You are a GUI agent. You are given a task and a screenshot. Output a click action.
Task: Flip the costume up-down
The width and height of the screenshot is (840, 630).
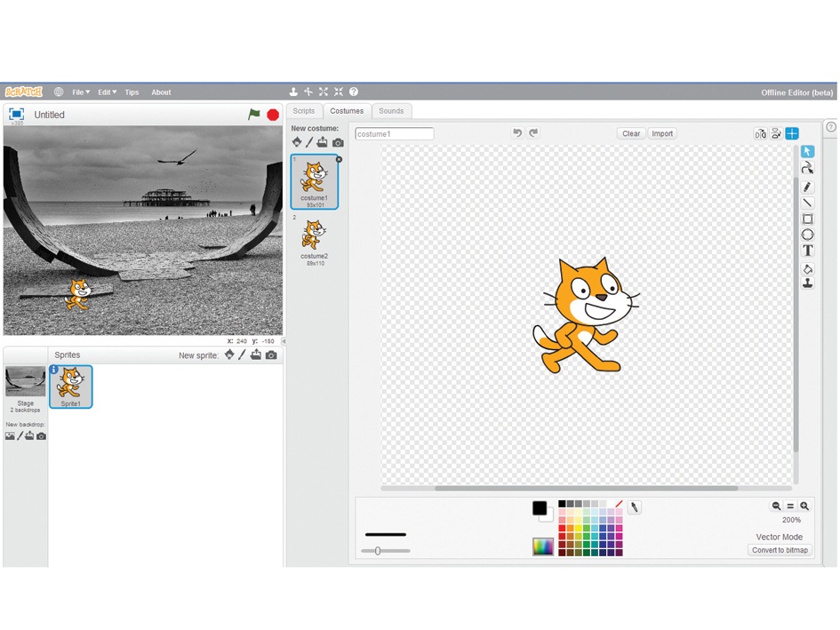(x=776, y=133)
